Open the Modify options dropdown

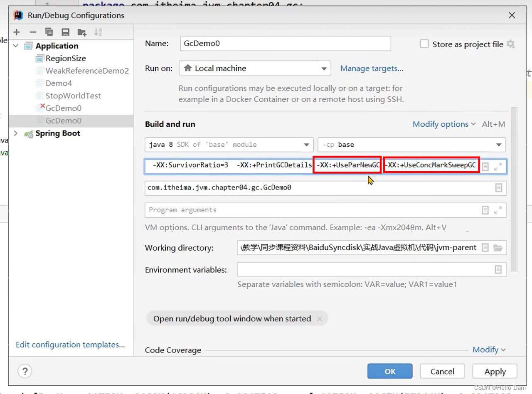tap(444, 124)
